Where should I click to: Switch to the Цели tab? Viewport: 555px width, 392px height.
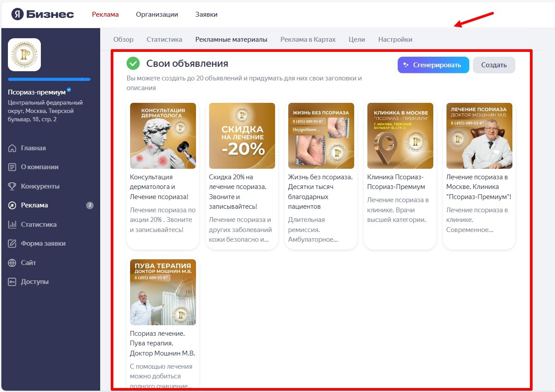pyautogui.click(x=357, y=39)
